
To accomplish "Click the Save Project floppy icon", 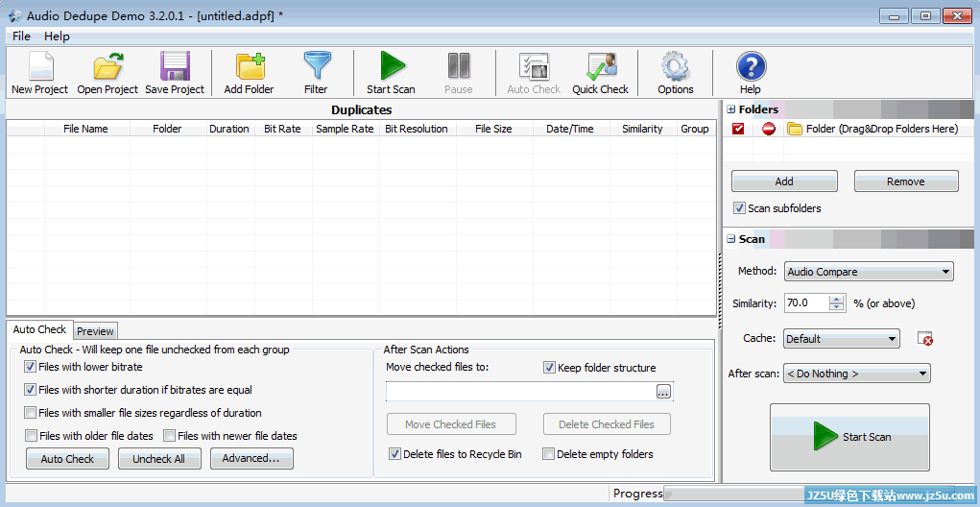I will pyautogui.click(x=175, y=66).
